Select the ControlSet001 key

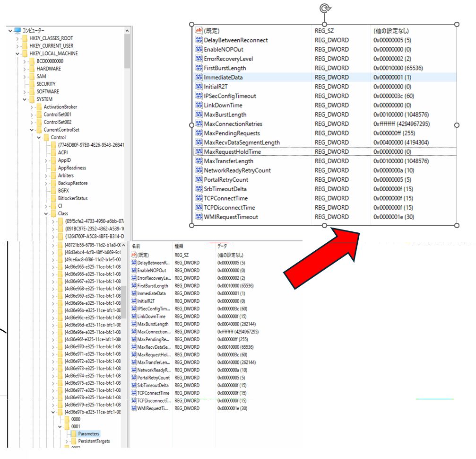coord(58,115)
